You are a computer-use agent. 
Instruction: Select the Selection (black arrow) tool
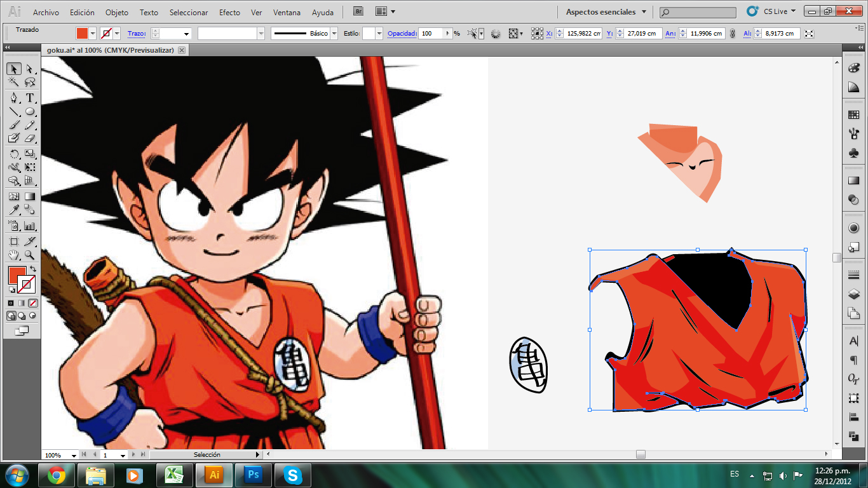click(x=14, y=69)
